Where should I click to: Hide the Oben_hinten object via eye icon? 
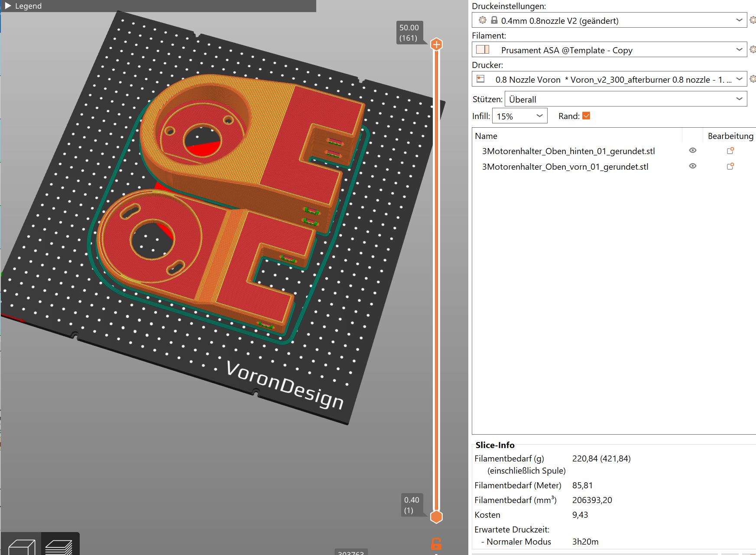[693, 150]
